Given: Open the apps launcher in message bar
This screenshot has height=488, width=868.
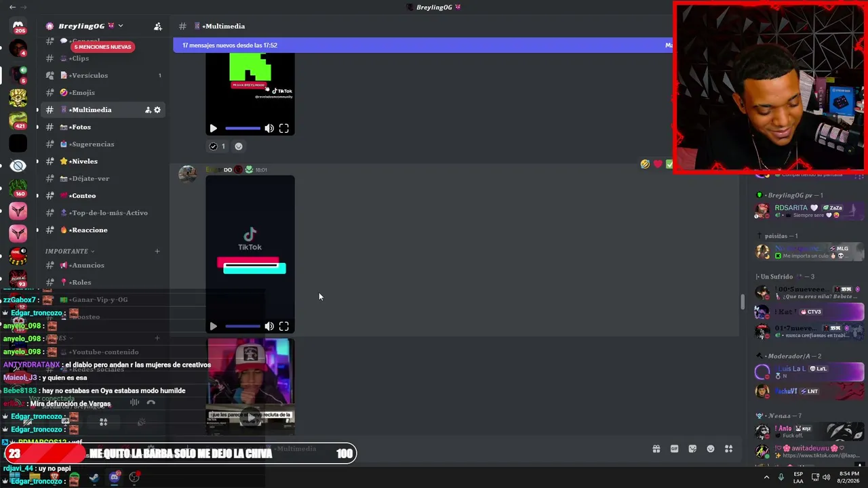Looking at the screenshot, I should point(729,449).
